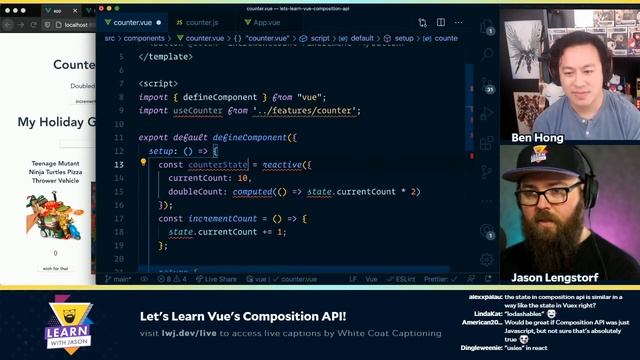This screenshot has height=360, width=640.
Task: Open last breadcrumb 'counte'
Action: tap(440, 38)
